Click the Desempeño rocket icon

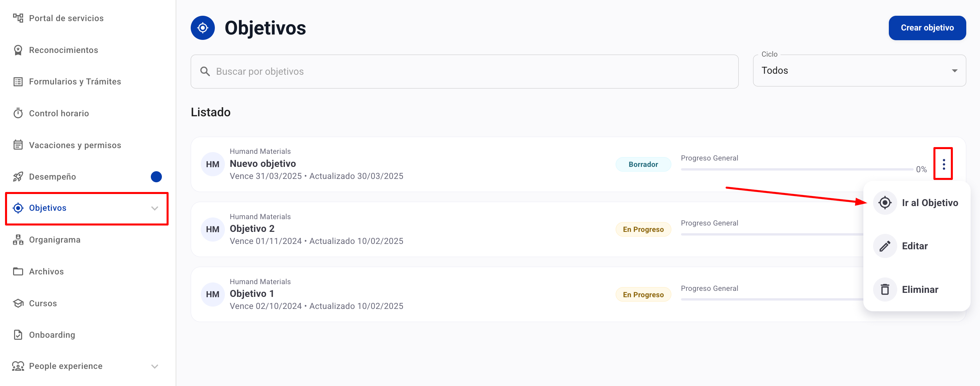18,177
